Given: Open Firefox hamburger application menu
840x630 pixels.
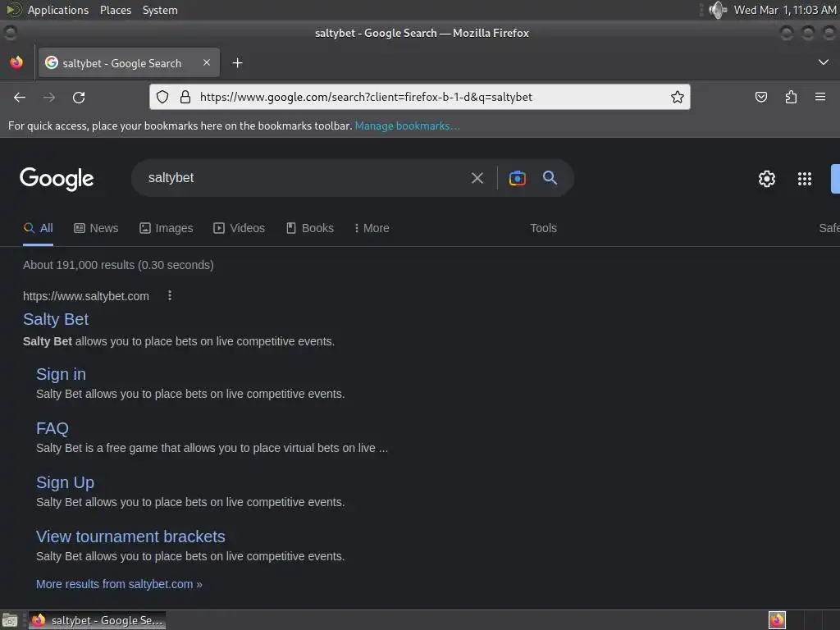Looking at the screenshot, I should click(x=820, y=97).
